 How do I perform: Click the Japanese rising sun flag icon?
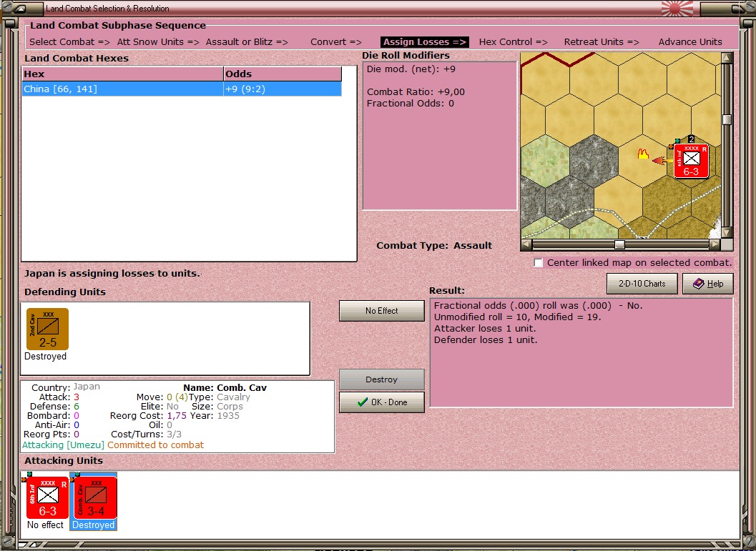pyautogui.click(x=677, y=9)
